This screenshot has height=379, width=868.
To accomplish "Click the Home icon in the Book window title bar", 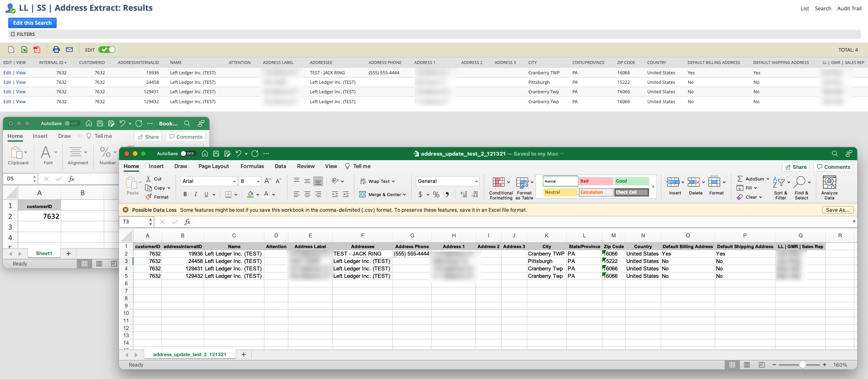I will pyautogui.click(x=88, y=123).
